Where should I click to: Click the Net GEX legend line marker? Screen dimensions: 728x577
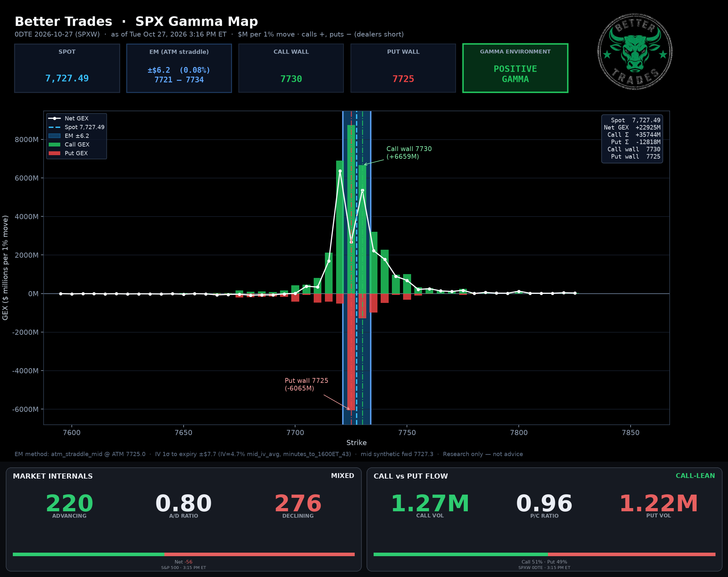click(x=54, y=119)
